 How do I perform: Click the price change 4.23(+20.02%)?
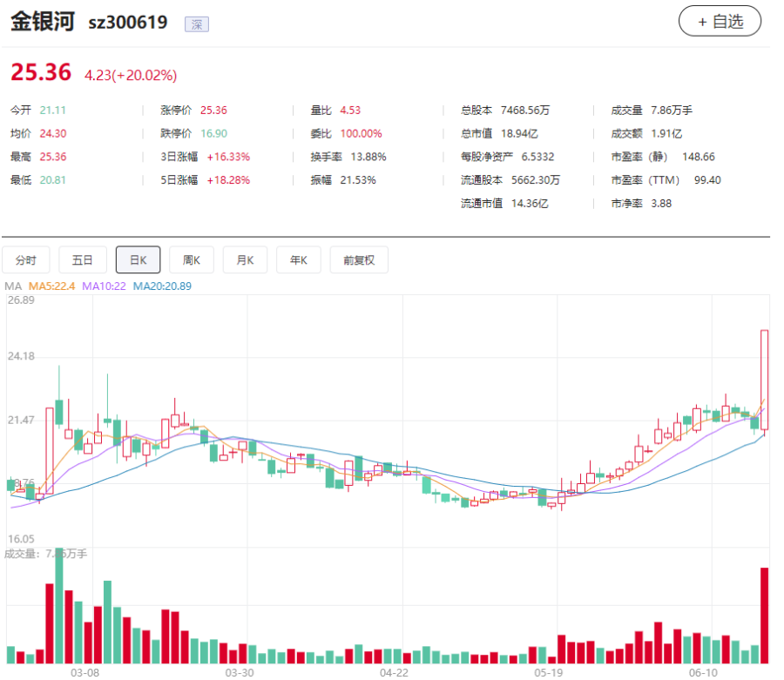[131, 76]
